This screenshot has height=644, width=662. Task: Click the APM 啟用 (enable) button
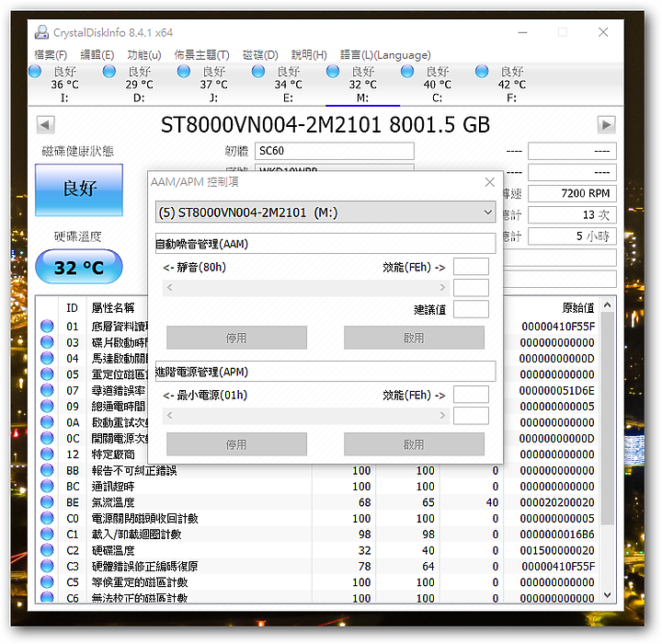(414, 444)
